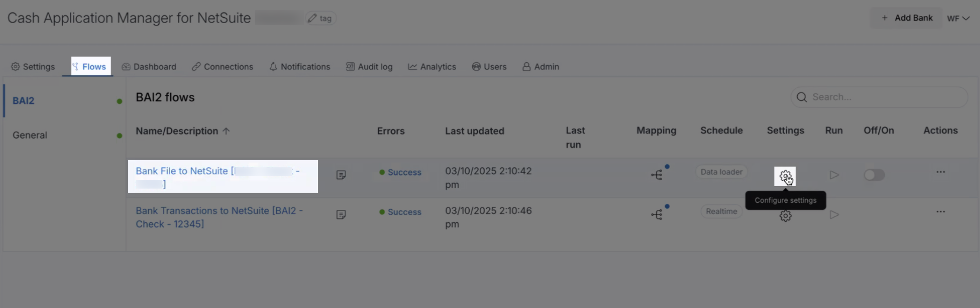Switch to the Flows tab
Image resolution: width=980 pixels, height=308 pixels.
click(89, 67)
